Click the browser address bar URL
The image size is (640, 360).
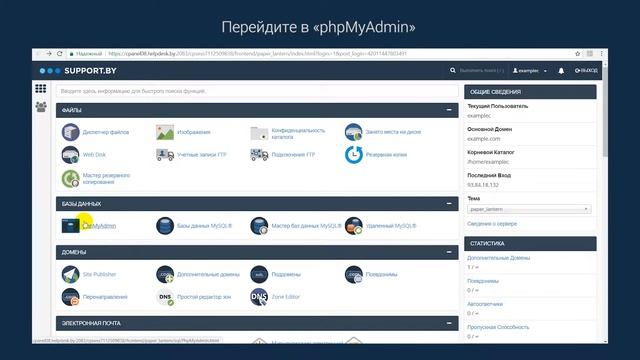coord(257,53)
